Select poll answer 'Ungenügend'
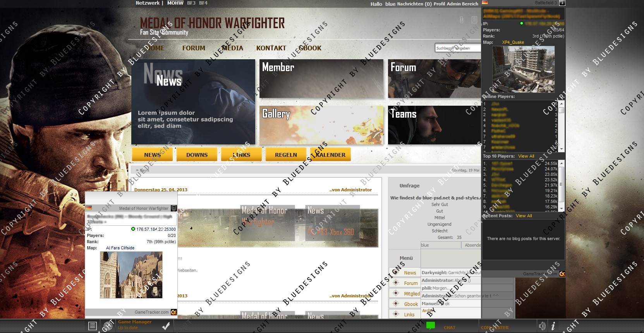 click(439, 224)
